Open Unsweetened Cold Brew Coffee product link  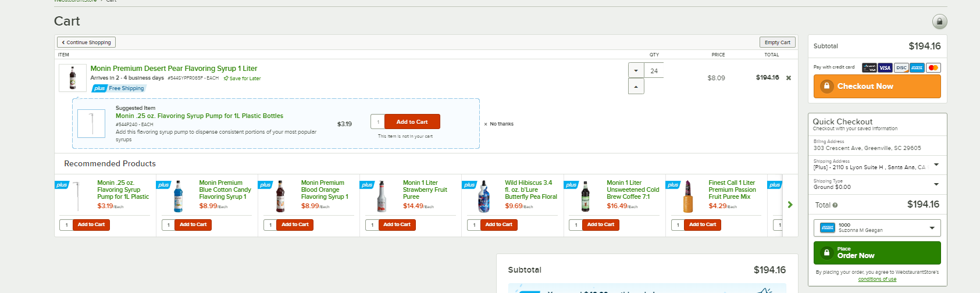[633, 190]
